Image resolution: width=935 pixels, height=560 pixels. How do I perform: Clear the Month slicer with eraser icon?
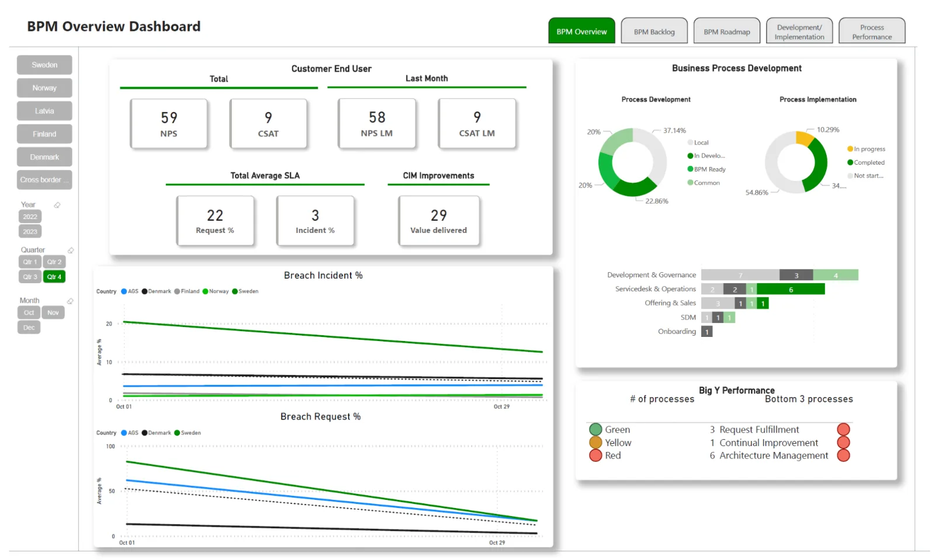point(70,301)
